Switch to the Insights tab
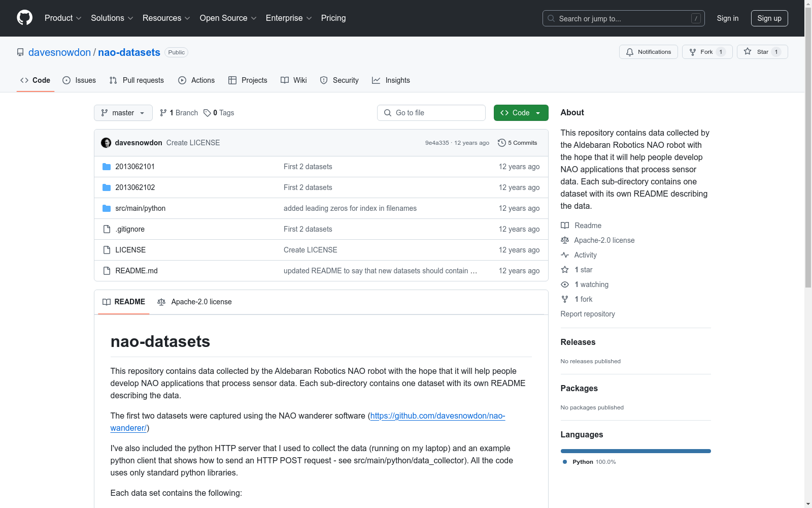This screenshot has height=508, width=812. tap(391, 80)
